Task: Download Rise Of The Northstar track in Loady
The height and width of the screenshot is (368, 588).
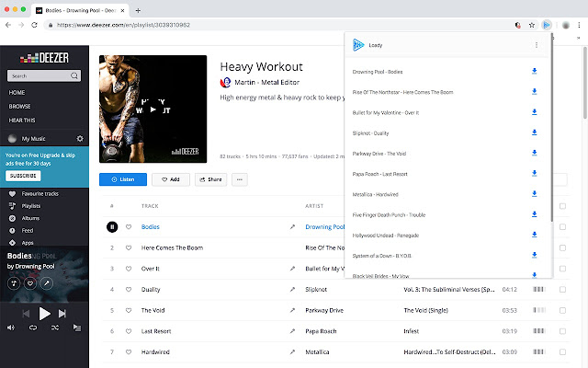Action: click(x=535, y=92)
